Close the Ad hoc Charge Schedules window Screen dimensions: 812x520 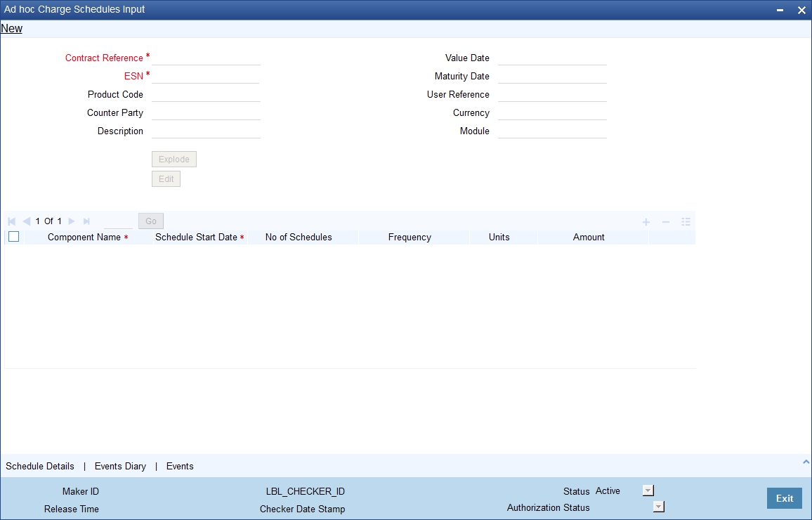pyautogui.click(x=801, y=10)
